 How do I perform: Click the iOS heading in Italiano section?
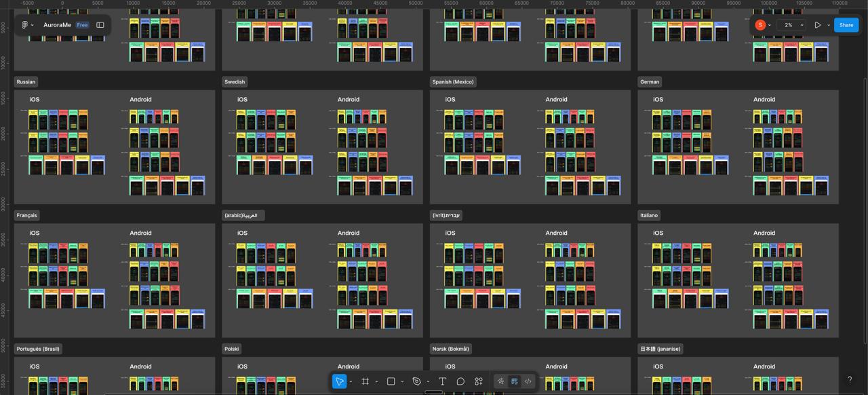658,233
